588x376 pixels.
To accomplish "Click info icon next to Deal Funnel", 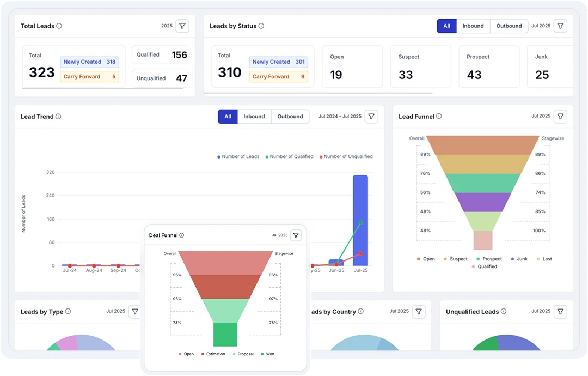I will pyautogui.click(x=181, y=235).
